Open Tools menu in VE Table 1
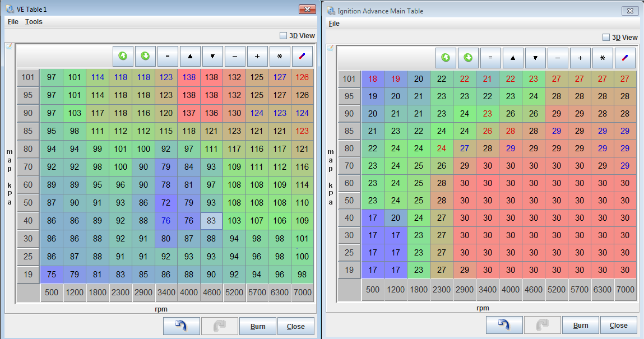This screenshot has width=644, height=339. [34, 22]
